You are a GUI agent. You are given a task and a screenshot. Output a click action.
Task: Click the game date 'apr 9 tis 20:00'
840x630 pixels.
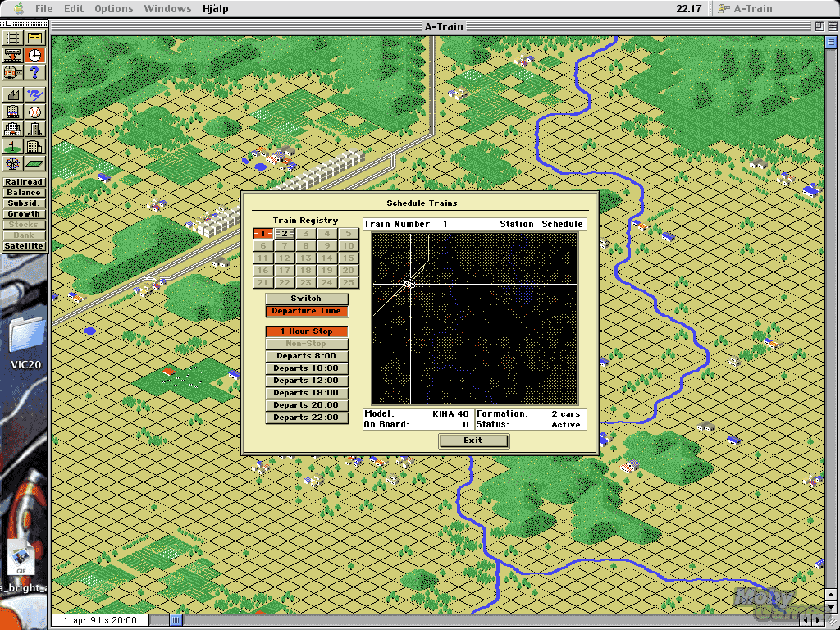click(x=104, y=620)
